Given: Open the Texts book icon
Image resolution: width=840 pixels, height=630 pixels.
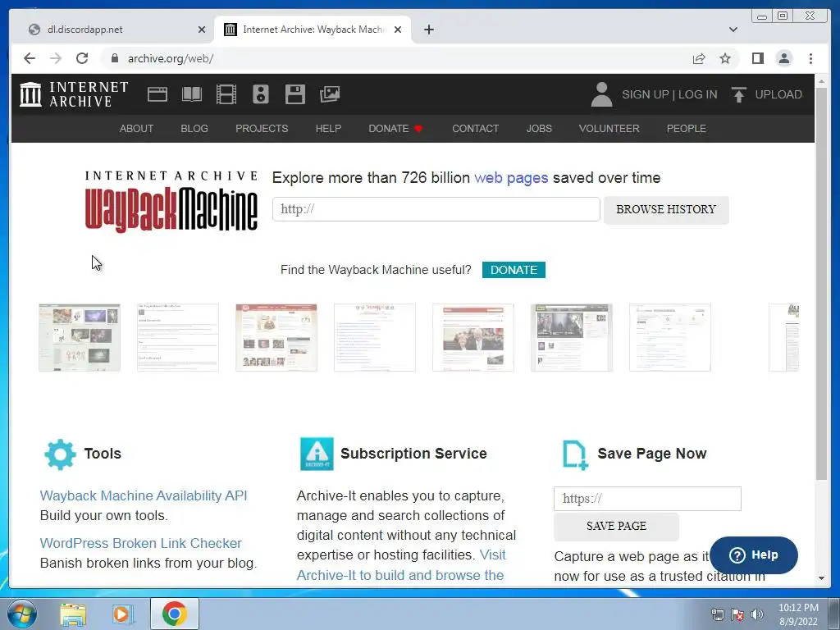Looking at the screenshot, I should pos(192,94).
